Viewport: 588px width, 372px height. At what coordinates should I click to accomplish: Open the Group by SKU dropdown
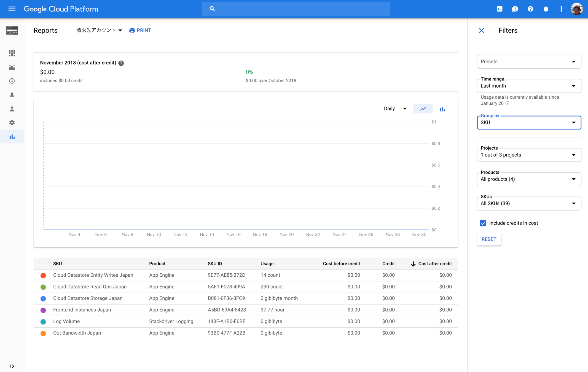coord(529,123)
